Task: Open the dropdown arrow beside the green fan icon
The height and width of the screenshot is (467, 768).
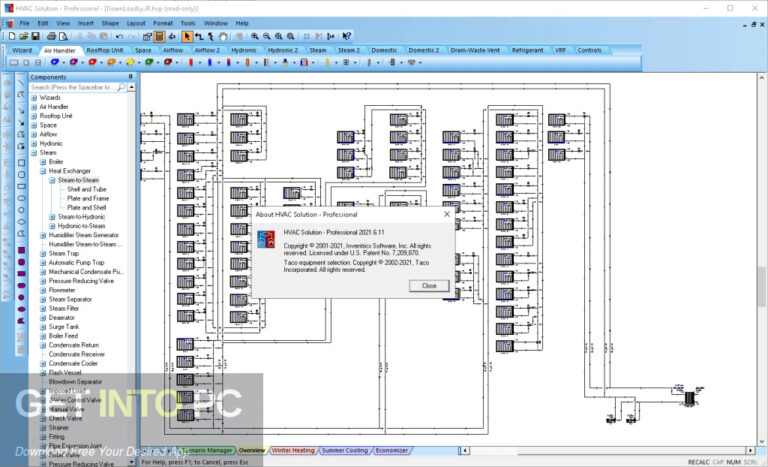Action: coord(158,63)
